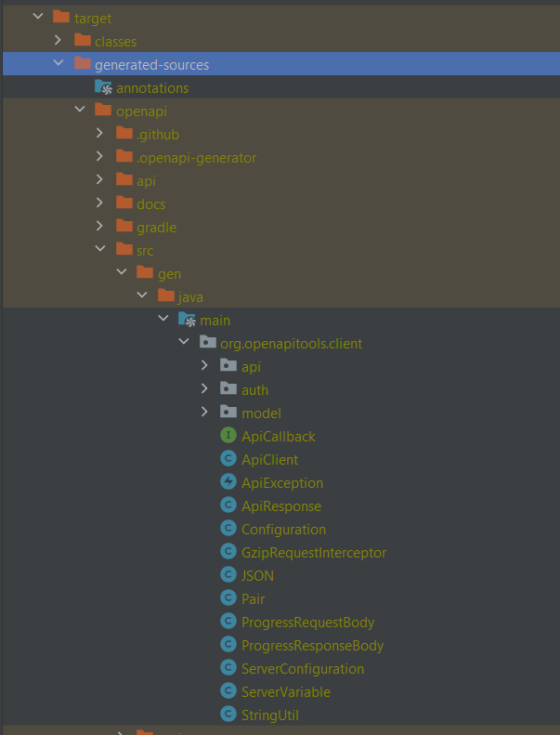Screen dimensions: 560x735
Task: Click the org.openapitools.client package icon
Action: [208, 343]
